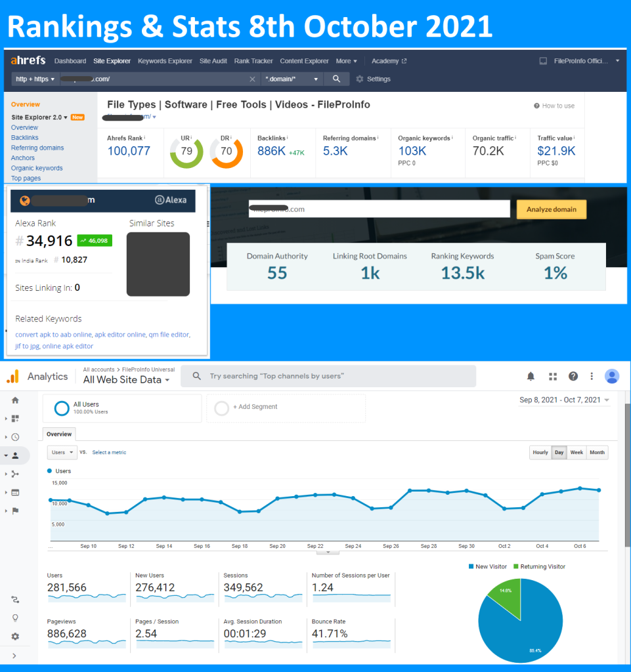631x672 pixels.
Task: Switch chart granularity to Hourly
Action: click(x=540, y=453)
